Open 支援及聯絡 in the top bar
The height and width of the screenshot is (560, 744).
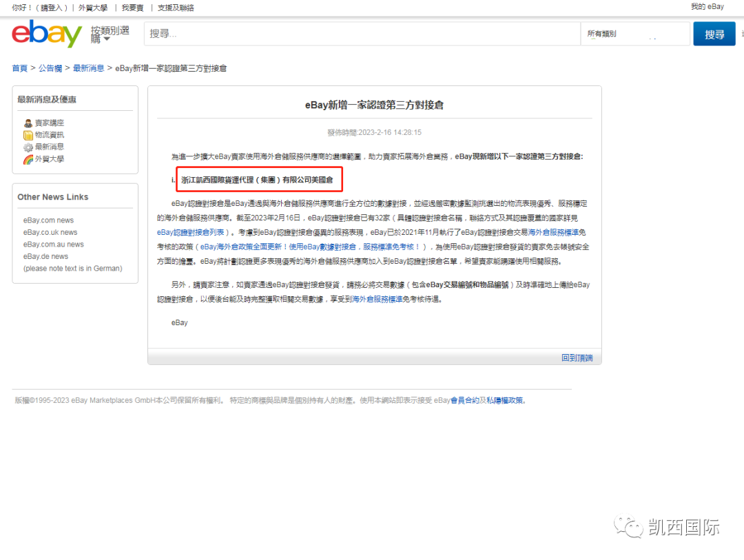pyautogui.click(x=176, y=8)
